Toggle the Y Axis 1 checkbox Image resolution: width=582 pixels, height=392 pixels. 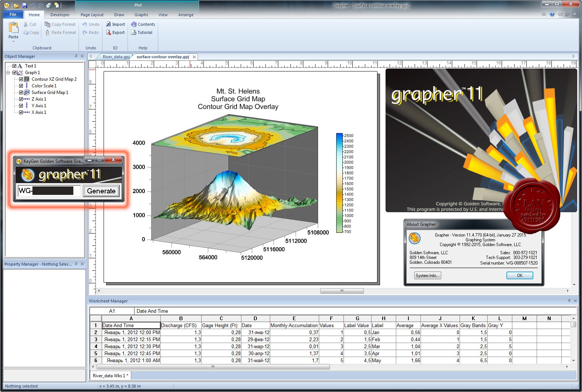(21, 106)
